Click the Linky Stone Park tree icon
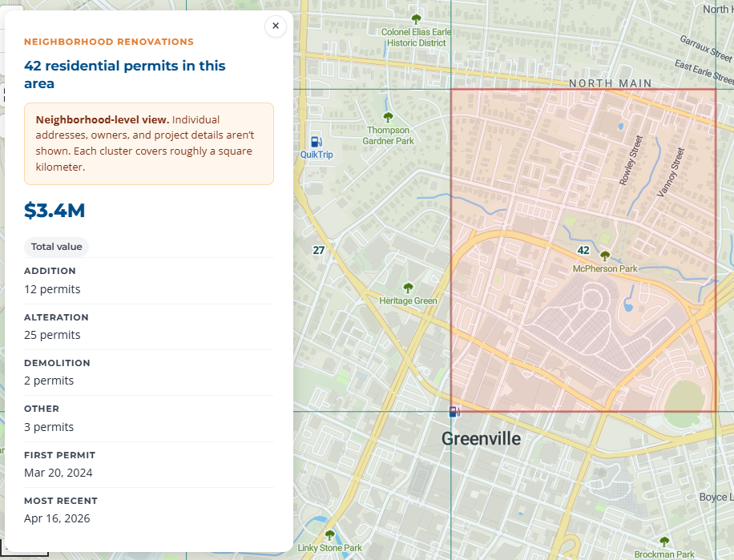Viewport: 734px width, 560px height. tap(330, 536)
